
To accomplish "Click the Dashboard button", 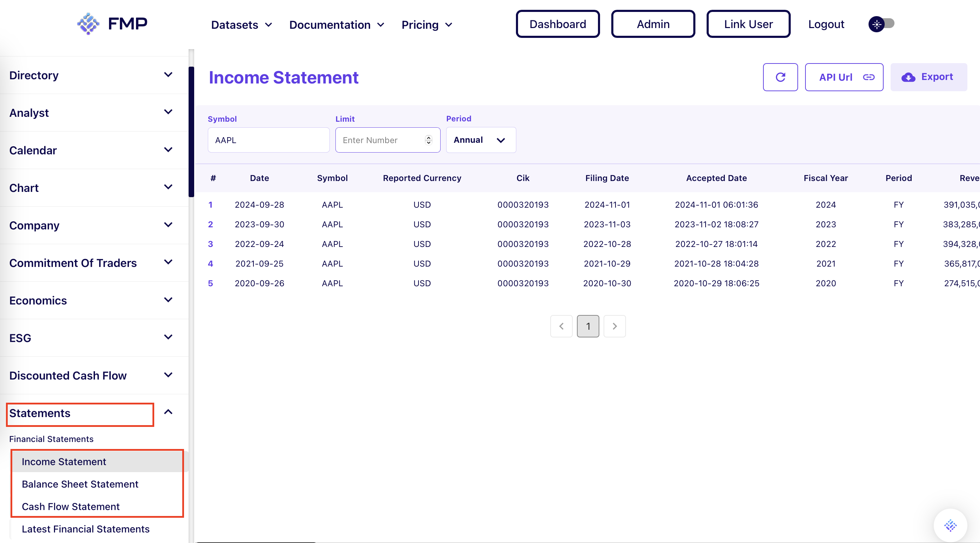I will (557, 24).
